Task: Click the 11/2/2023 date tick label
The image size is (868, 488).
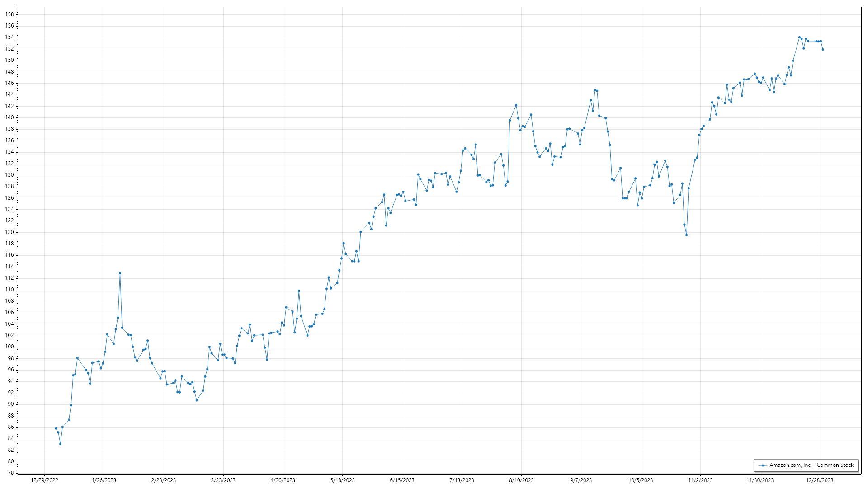Action: click(700, 480)
